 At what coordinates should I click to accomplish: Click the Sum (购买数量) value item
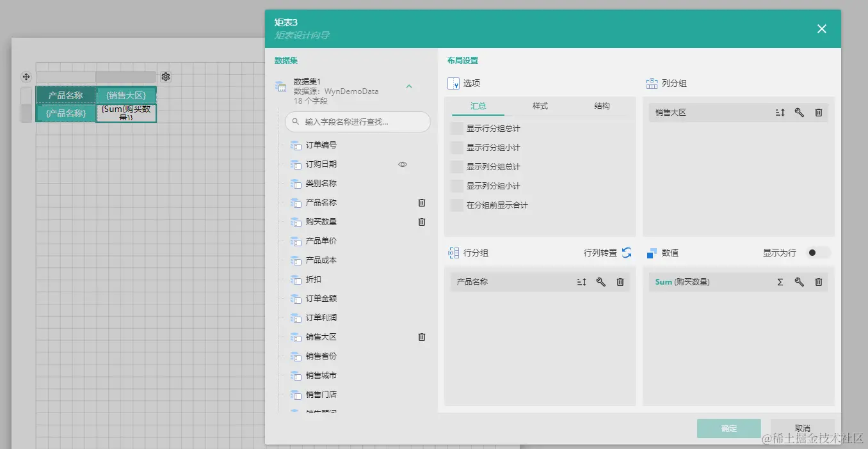739,282
